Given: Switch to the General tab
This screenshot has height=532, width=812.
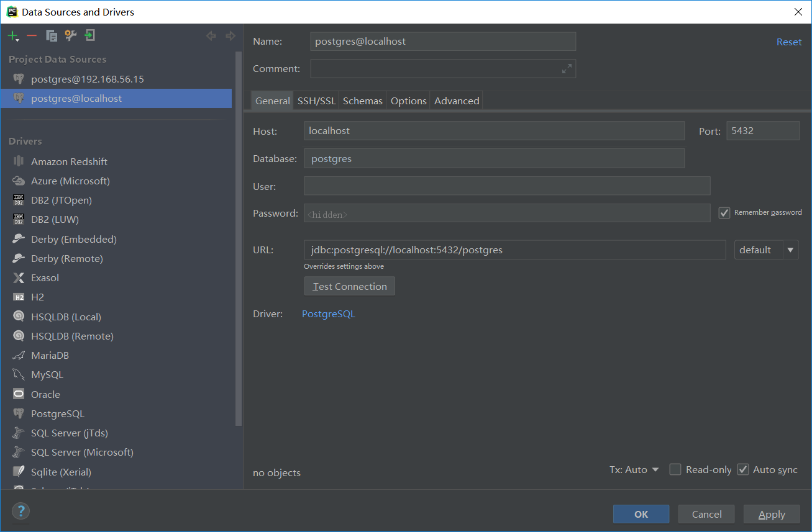Looking at the screenshot, I should click(x=272, y=101).
